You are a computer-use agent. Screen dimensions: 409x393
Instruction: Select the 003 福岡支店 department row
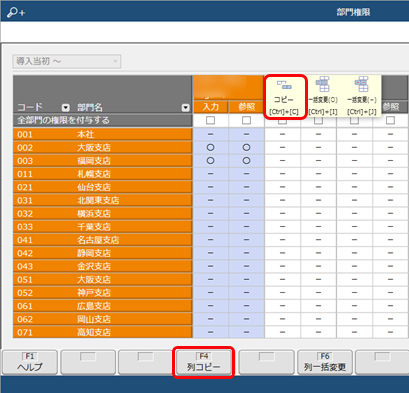click(103, 161)
